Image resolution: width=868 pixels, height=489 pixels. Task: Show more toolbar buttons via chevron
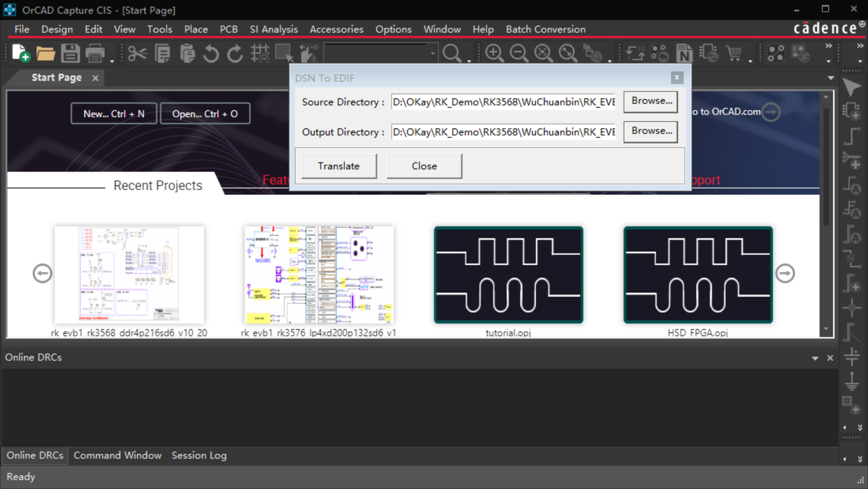coord(828,46)
